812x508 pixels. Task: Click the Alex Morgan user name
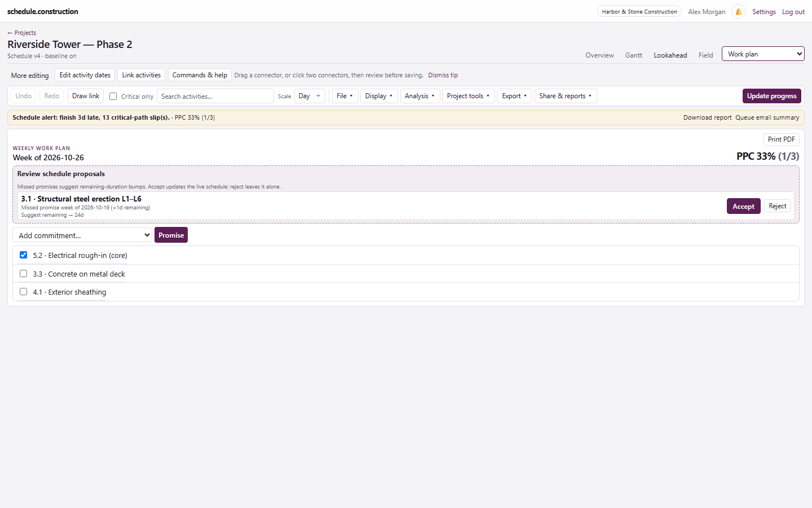(x=707, y=12)
